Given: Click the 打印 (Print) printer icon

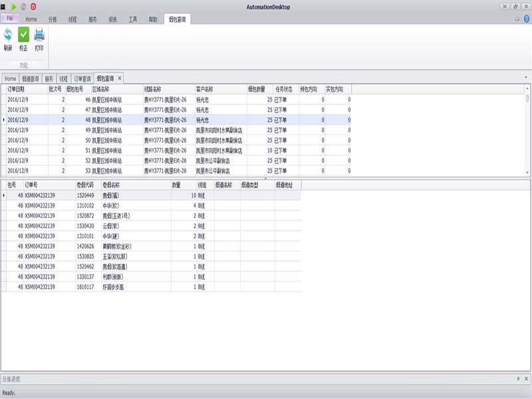Looking at the screenshot, I should (39, 36).
